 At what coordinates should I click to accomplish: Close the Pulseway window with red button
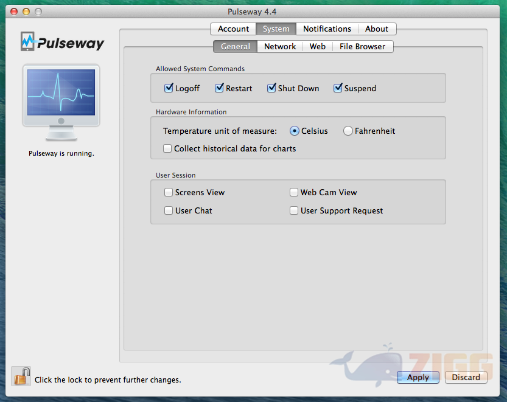[14, 12]
